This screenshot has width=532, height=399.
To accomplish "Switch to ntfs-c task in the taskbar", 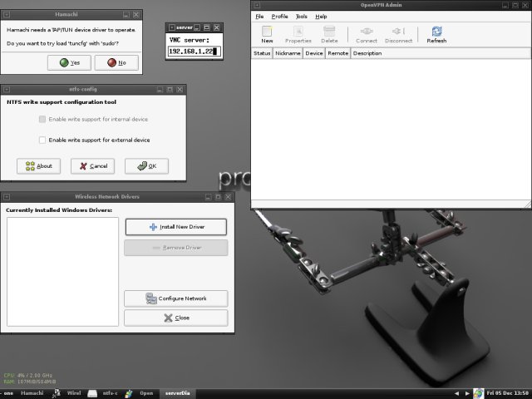I will coord(103,393).
